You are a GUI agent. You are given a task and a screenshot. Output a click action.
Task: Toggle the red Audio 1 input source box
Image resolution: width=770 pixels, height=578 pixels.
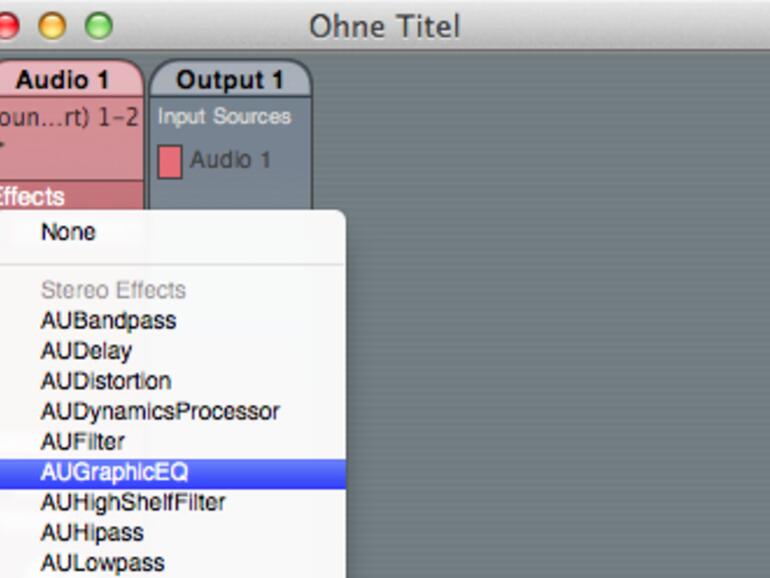[x=170, y=161]
